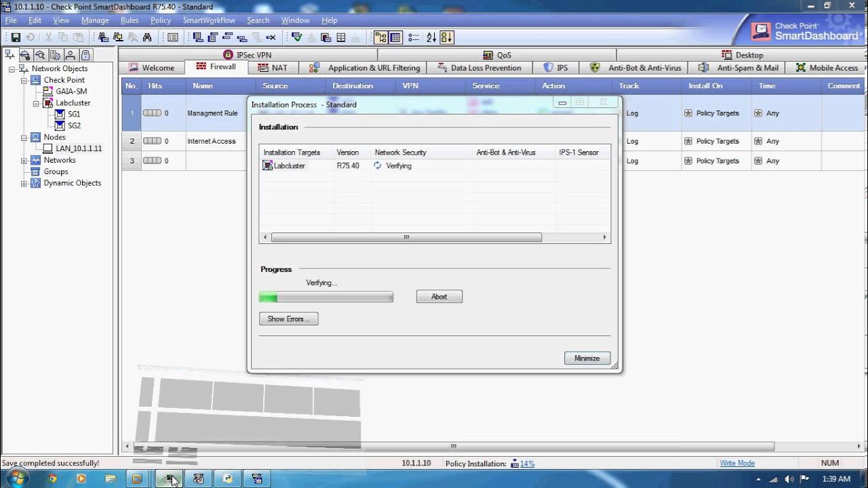Open the Chrome icon in Windows taskbar
868x488 pixels.
point(53,479)
